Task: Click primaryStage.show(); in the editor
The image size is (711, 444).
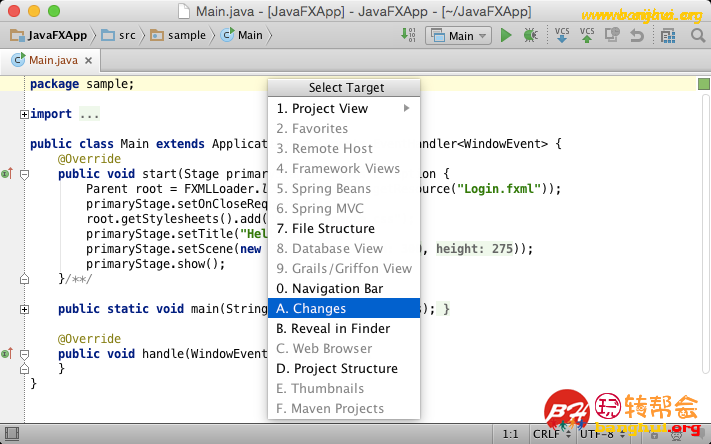Action: point(156,263)
